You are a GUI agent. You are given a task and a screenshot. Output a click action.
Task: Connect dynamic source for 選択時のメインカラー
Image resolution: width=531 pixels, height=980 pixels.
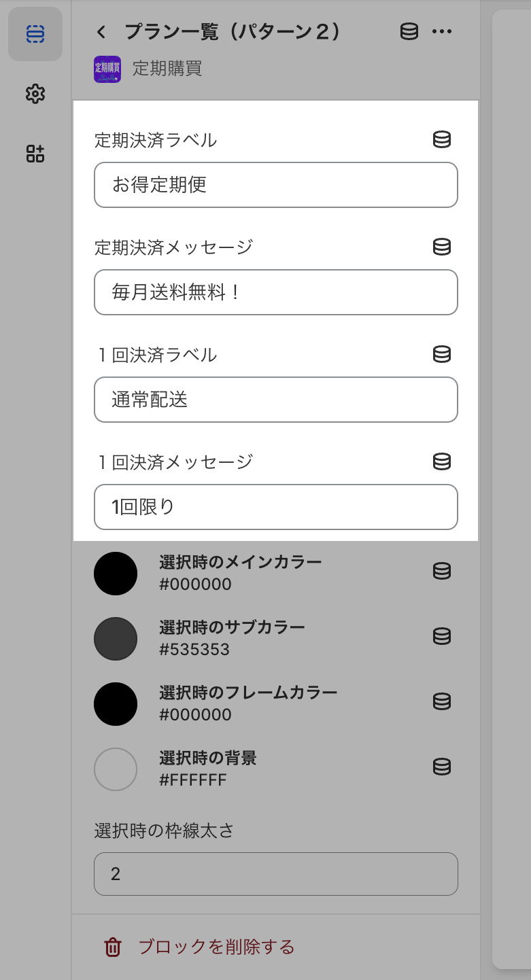click(442, 572)
